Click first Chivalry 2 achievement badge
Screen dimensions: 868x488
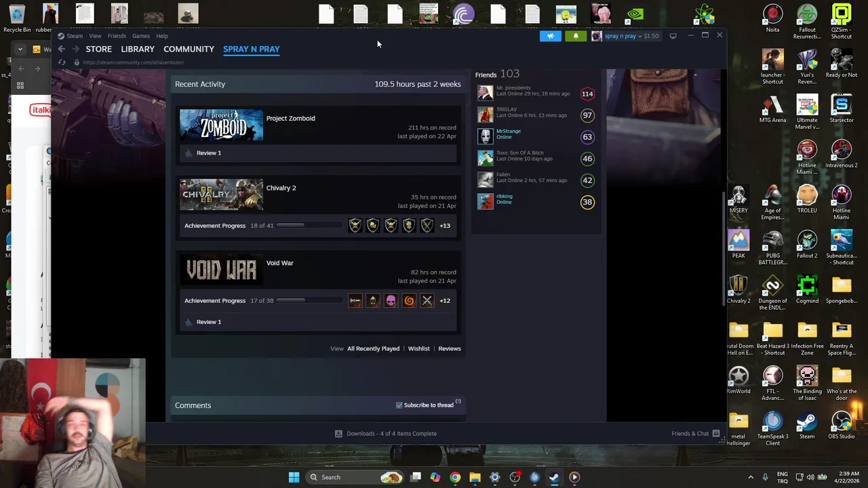click(x=355, y=226)
